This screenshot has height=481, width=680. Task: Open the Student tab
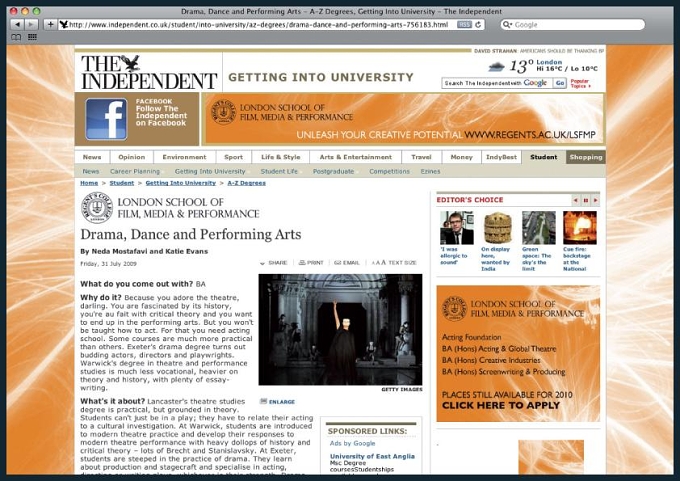544,157
